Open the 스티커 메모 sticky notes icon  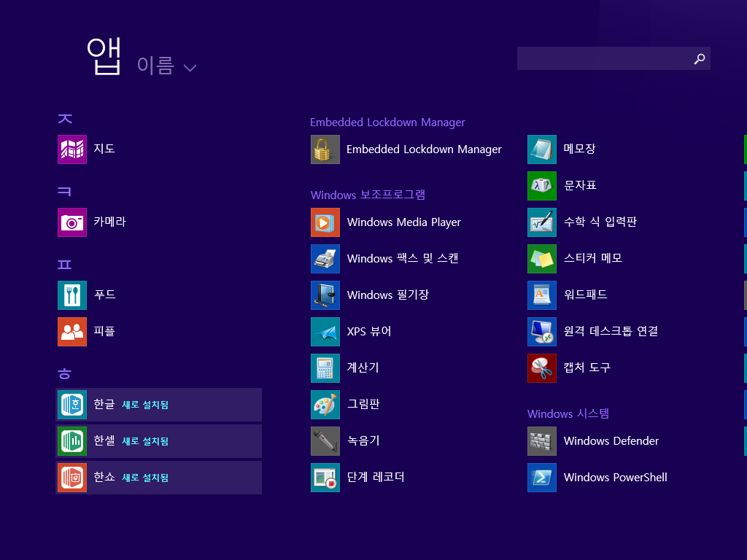point(542,259)
